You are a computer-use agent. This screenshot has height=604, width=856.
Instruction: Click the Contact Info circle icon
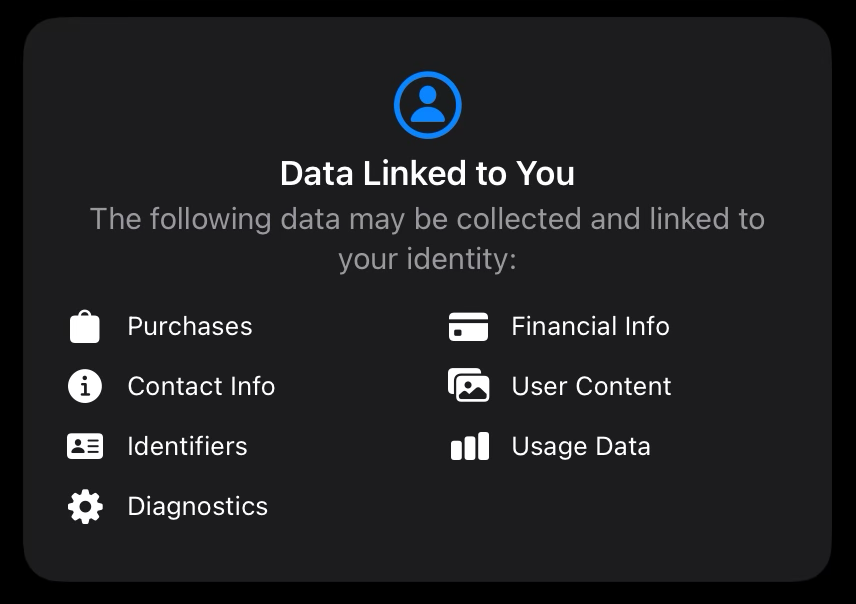(85, 386)
